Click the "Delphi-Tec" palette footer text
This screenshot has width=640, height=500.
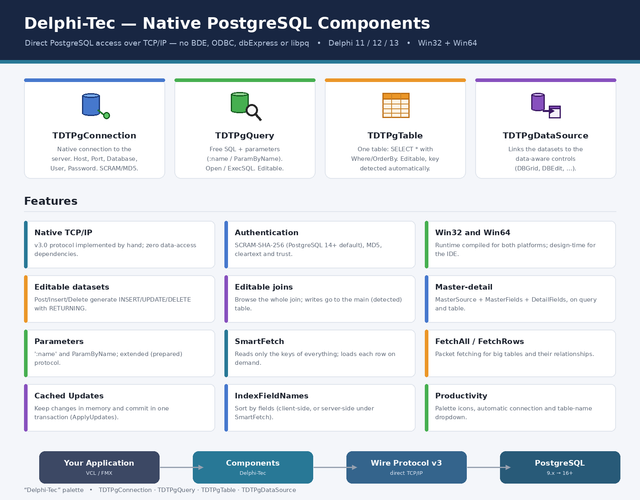[x=54, y=490]
